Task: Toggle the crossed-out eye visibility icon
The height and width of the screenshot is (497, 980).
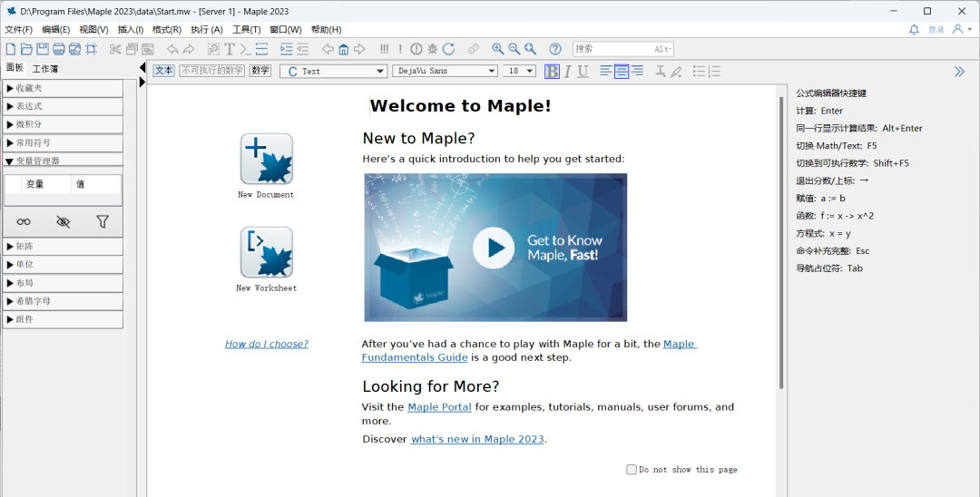Action: point(63,221)
